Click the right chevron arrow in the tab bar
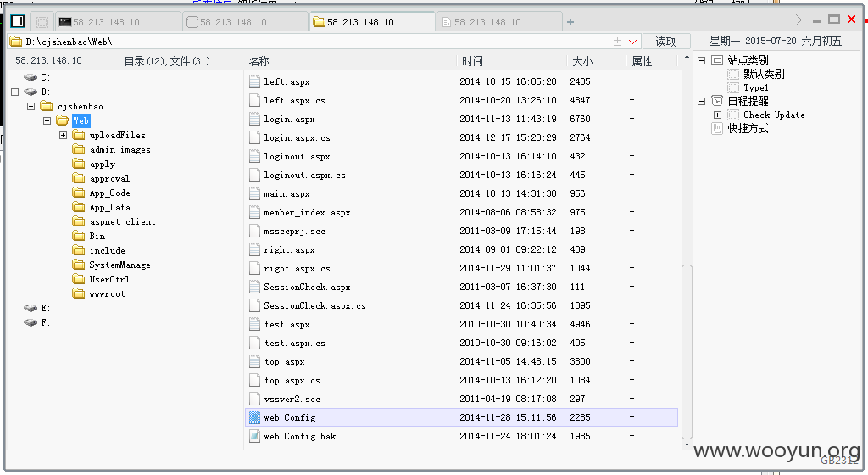This screenshot has width=868, height=475. [x=798, y=20]
